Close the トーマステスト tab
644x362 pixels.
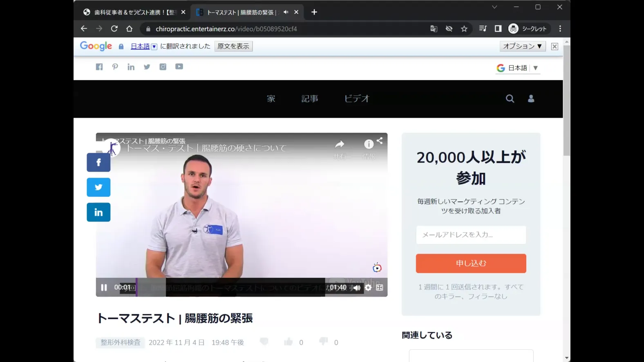tap(296, 12)
